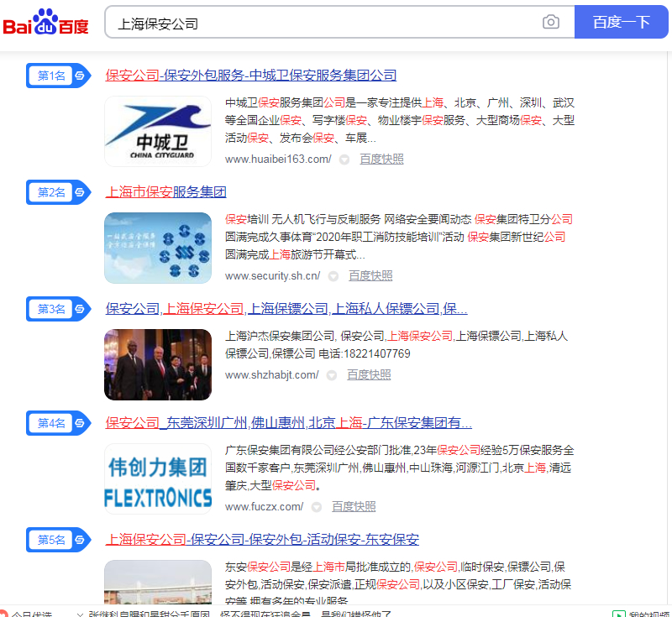Click the Baidu logo

(46, 23)
